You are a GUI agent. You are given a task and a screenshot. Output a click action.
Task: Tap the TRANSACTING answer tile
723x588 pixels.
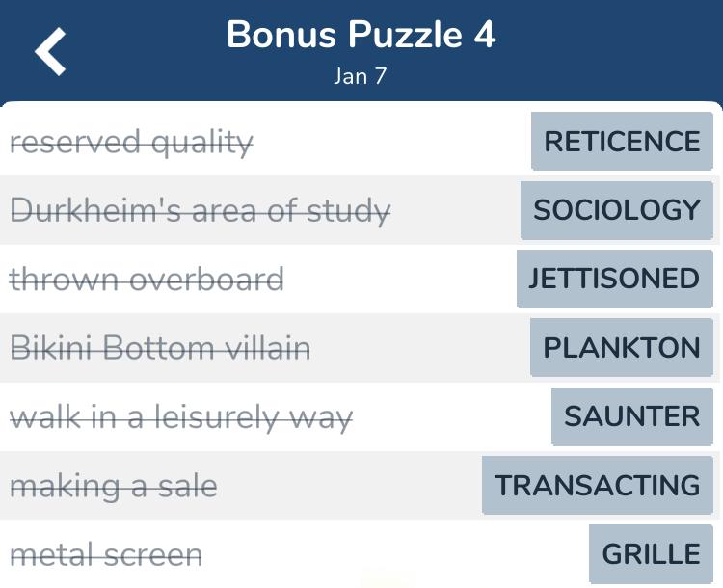click(x=598, y=485)
